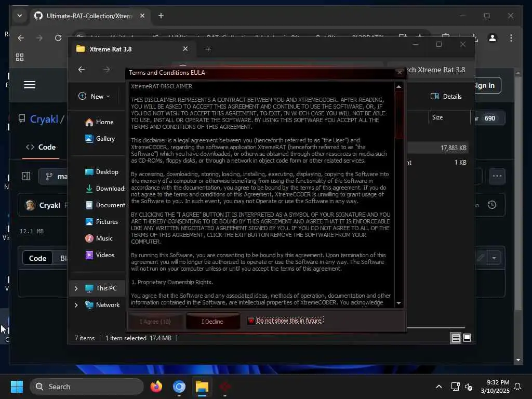The width and height of the screenshot is (532, 399).
Task: Switch Explorer to details list view
Action: [456, 338]
